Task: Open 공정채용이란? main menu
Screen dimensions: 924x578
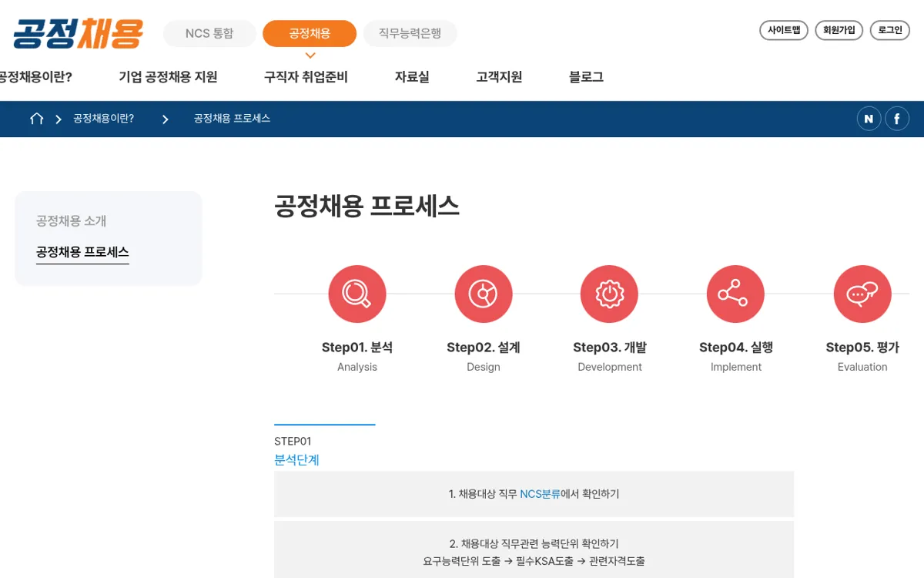Action: (x=35, y=77)
